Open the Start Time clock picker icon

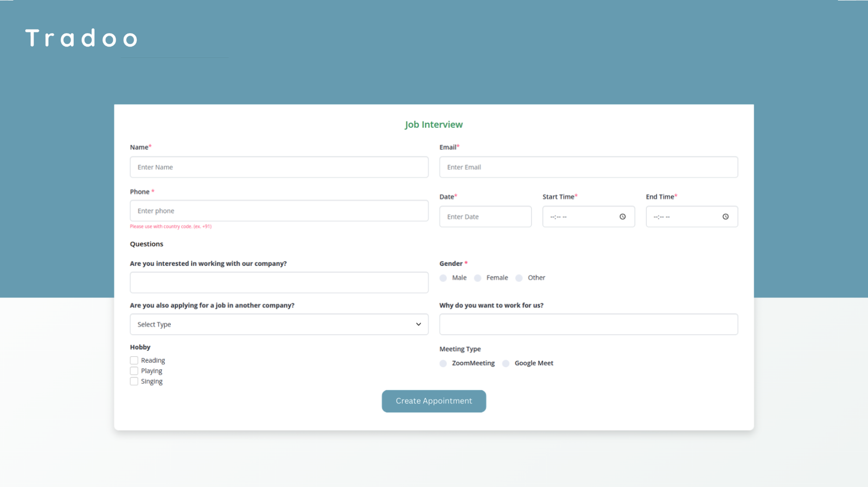coord(622,217)
